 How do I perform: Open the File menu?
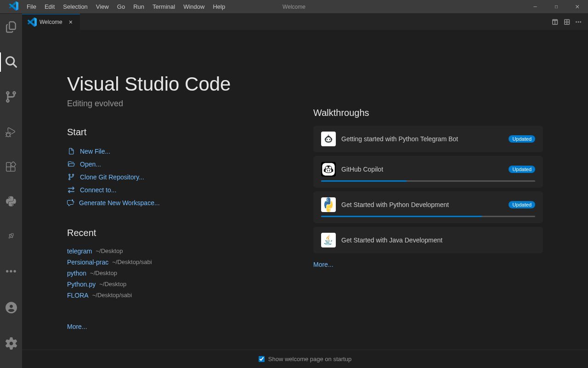click(31, 6)
